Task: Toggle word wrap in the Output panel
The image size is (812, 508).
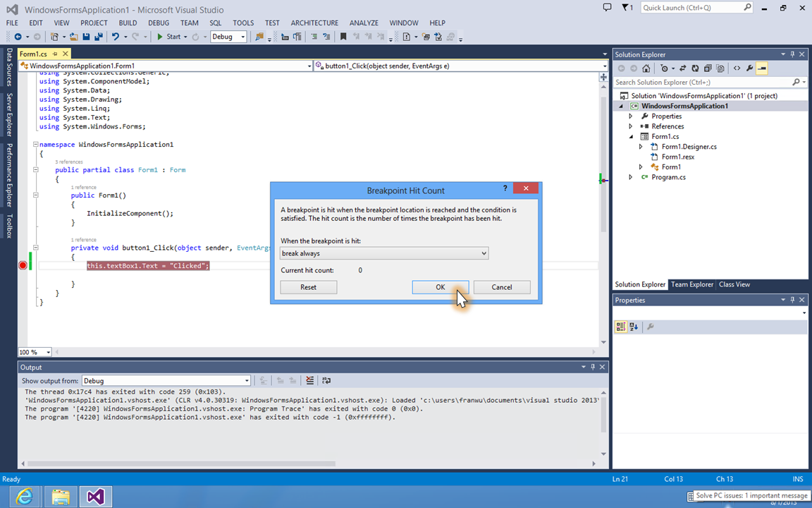Action: click(326, 380)
